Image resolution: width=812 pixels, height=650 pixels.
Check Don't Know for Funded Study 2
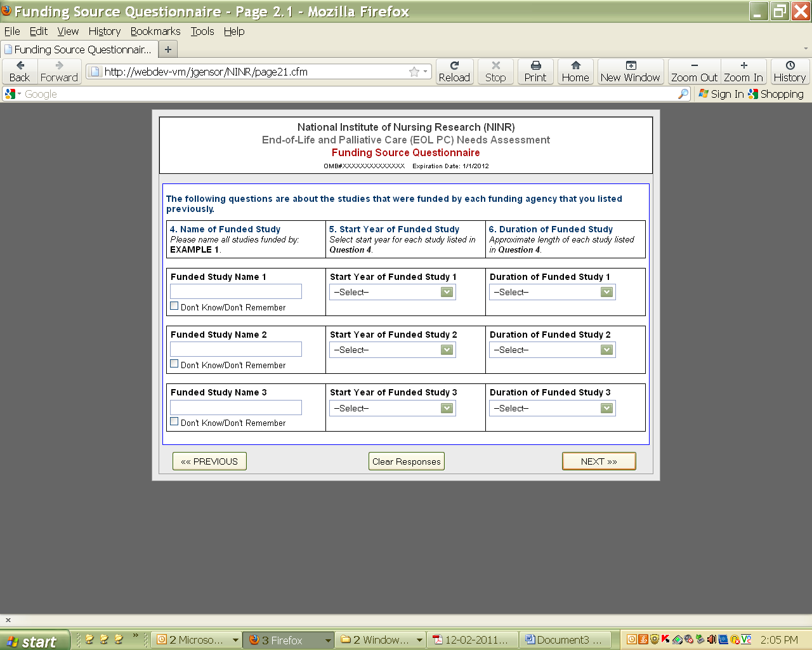174,364
